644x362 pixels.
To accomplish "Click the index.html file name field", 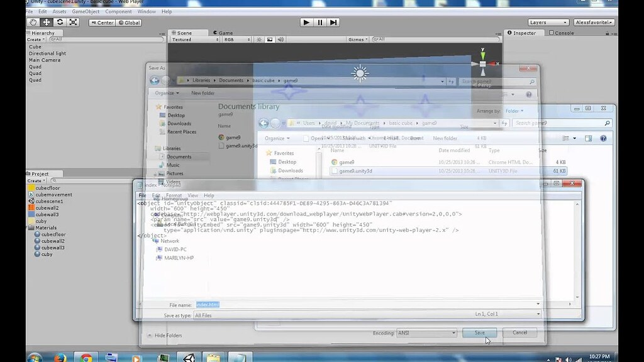I will (208, 304).
